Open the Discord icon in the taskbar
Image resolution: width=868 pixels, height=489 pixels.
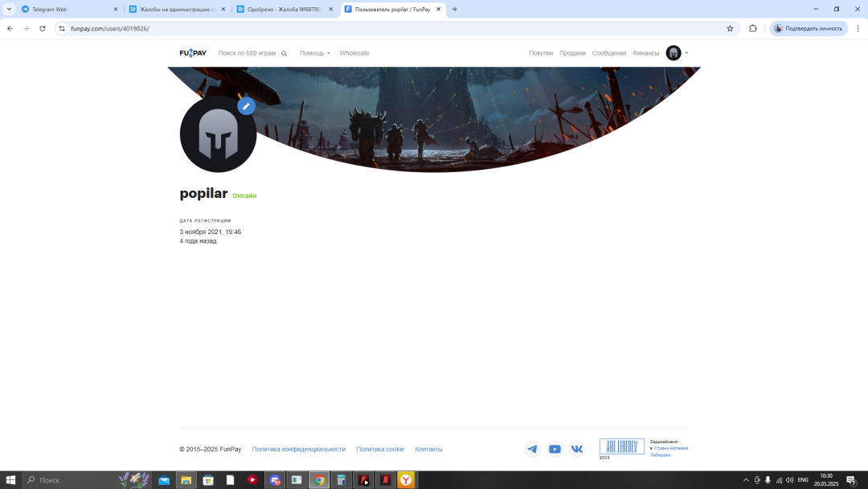[275, 480]
